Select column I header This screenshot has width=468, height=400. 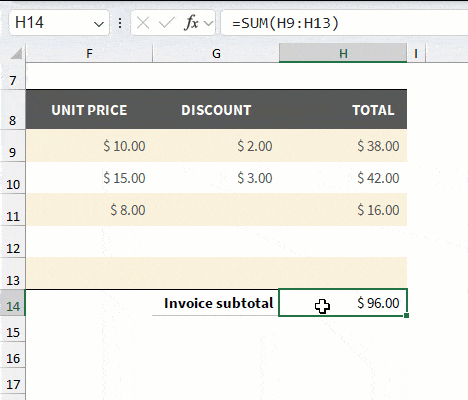pyautogui.click(x=416, y=53)
